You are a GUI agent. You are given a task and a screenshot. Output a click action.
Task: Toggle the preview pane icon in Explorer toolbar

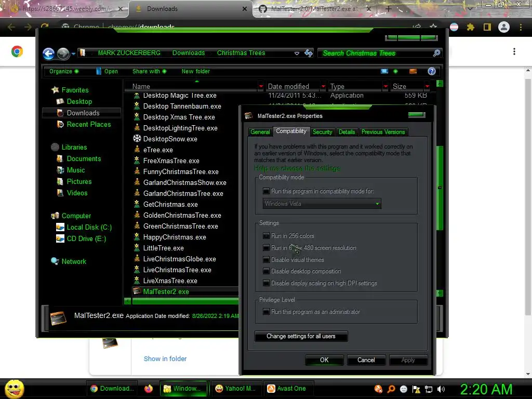[x=413, y=71]
